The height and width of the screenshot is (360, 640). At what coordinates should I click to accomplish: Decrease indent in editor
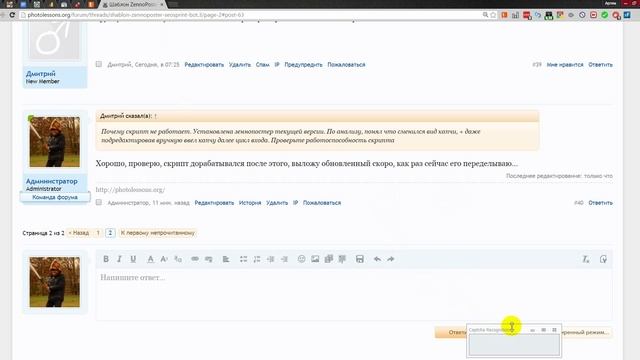point(271,259)
